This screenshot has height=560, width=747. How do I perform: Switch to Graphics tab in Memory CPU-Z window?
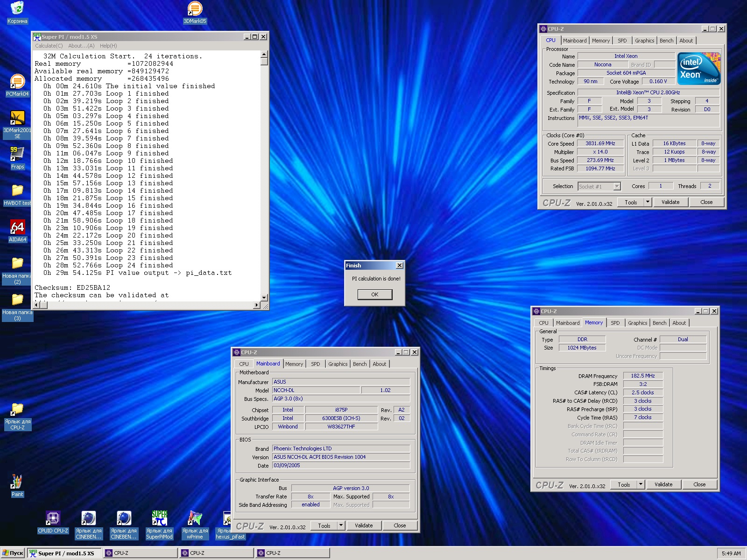pos(638,323)
